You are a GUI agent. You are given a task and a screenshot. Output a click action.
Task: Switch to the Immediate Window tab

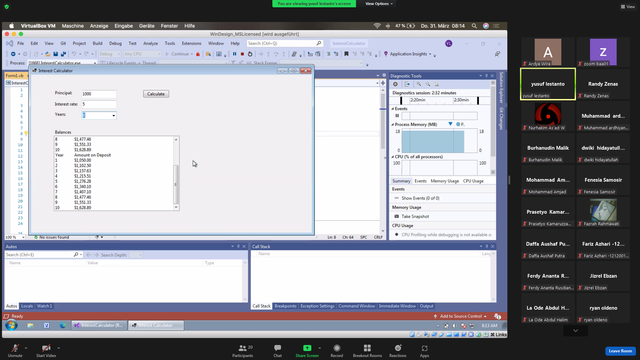[397, 306]
